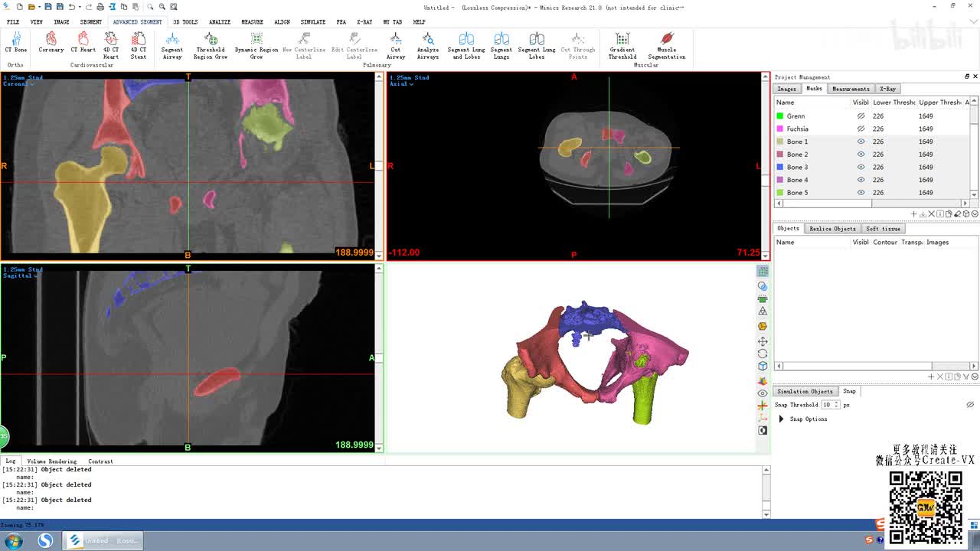Open the undo history dropdown arrow
This screenshot has height=551, width=980.
tap(79, 7)
